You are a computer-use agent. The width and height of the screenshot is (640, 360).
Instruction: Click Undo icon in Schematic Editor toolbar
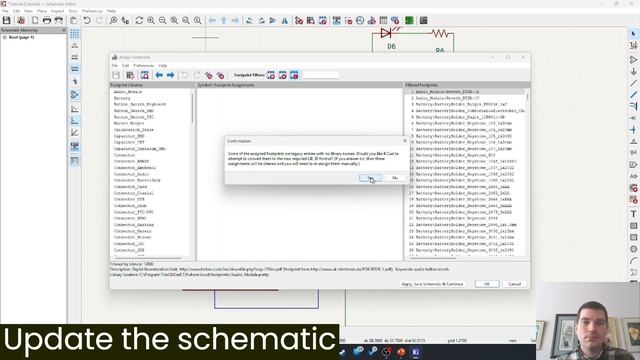[87, 20]
